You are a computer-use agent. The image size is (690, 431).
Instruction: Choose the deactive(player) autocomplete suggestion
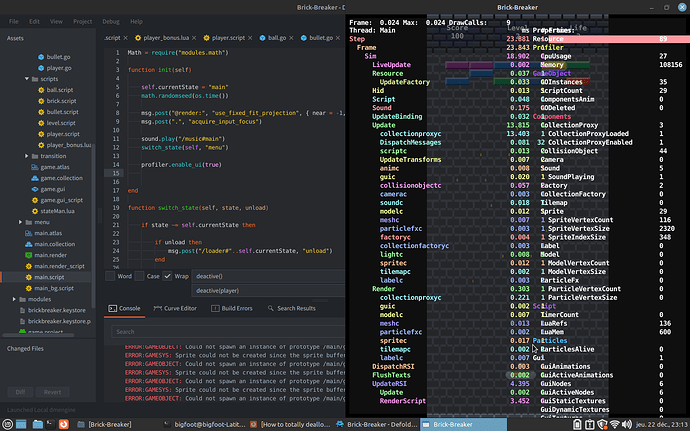coord(218,290)
